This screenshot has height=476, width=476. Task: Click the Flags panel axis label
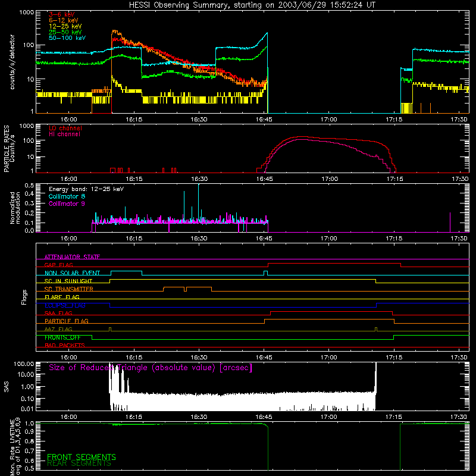pyautogui.click(x=24, y=297)
